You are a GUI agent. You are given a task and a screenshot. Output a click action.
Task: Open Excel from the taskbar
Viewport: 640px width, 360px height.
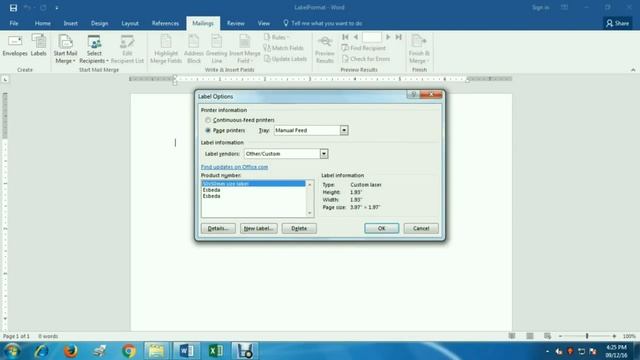(x=216, y=351)
